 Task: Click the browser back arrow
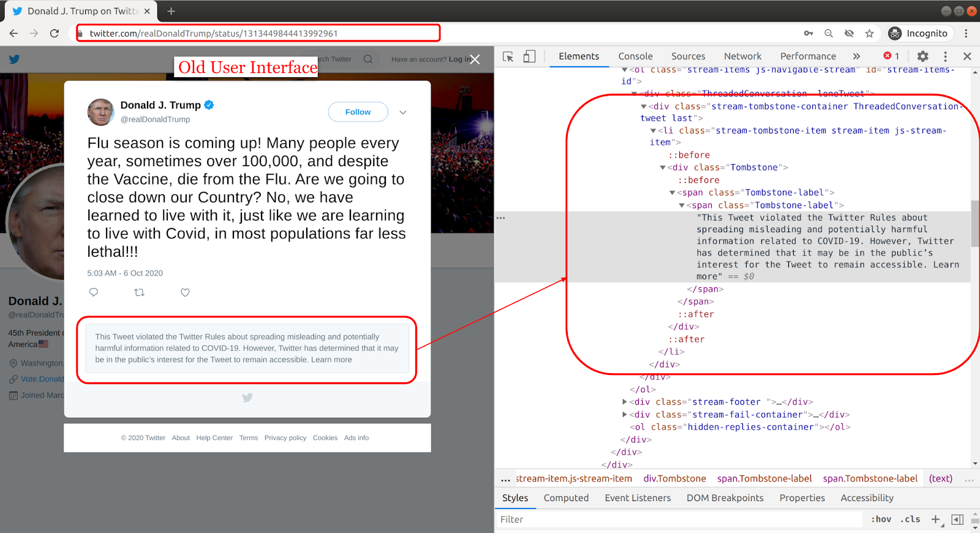14,34
